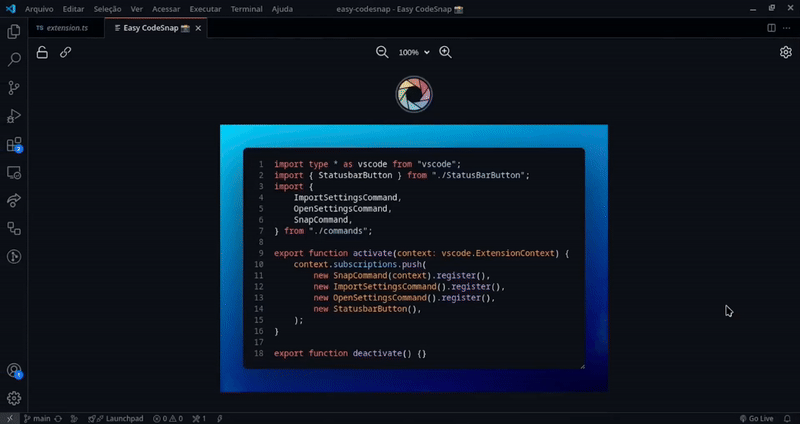Split the editor right
This screenshot has width=800, height=424.
pos(771,28)
